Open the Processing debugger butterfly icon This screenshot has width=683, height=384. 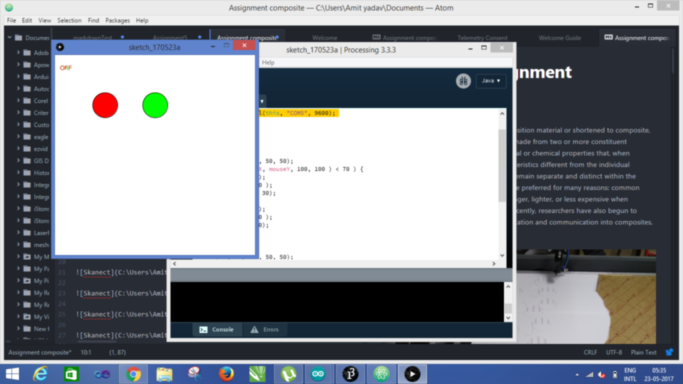pos(463,81)
